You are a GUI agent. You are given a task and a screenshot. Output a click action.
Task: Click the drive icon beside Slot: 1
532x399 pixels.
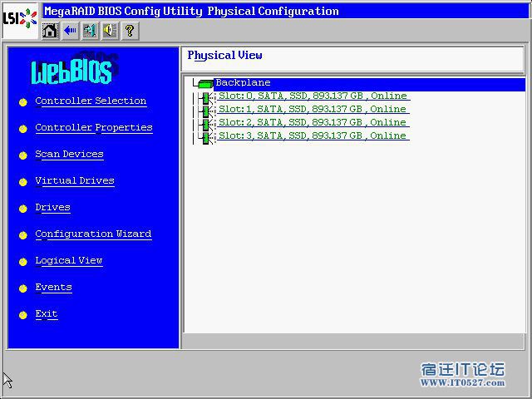(x=207, y=111)
